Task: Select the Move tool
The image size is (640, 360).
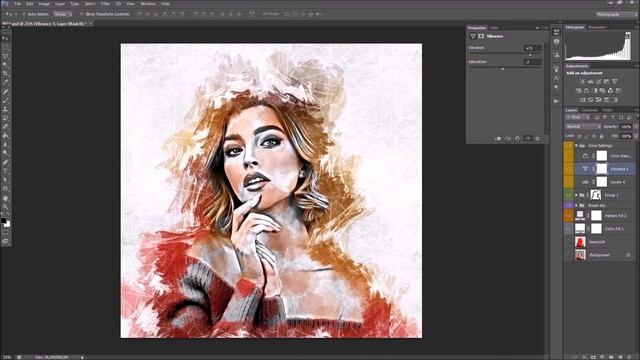Action: [5, 38]
